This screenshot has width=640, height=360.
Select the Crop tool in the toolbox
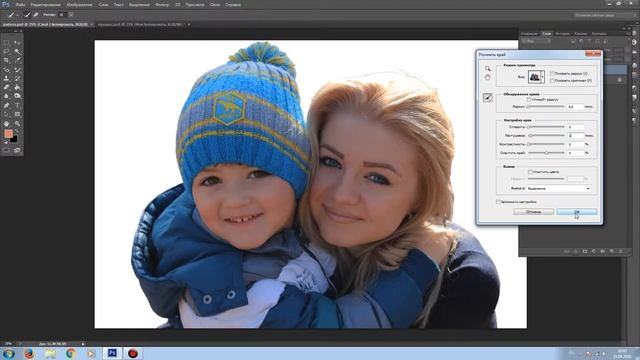pos(6,60)
